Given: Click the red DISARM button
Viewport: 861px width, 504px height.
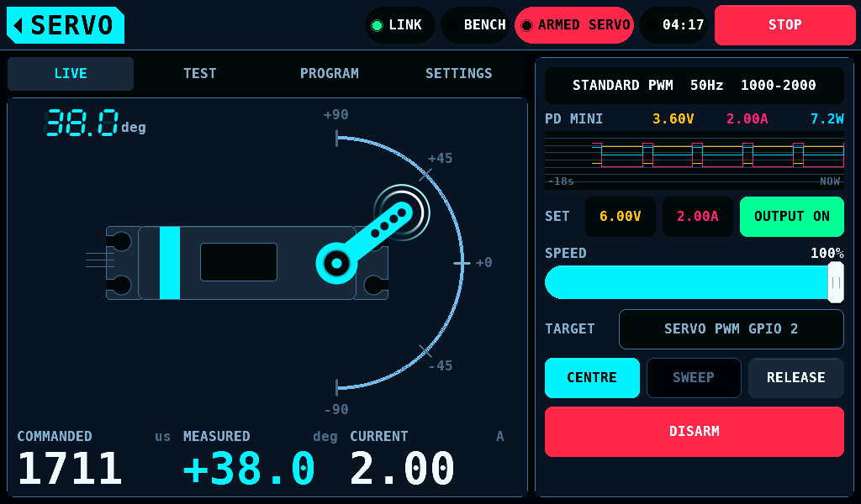Looking at the screenshot, I should point(694,432).
